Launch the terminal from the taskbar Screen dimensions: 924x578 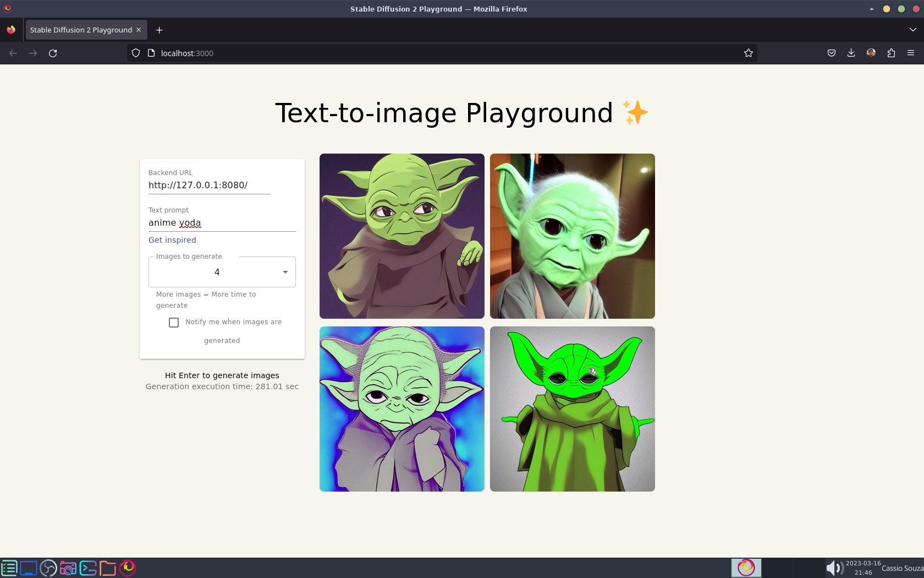[x=88, y=568]
